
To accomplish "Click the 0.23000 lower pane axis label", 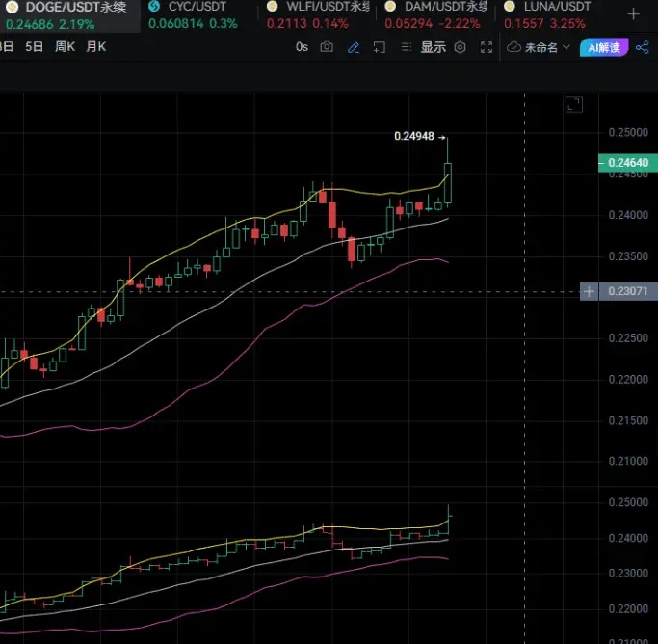I will pos(628,573).
